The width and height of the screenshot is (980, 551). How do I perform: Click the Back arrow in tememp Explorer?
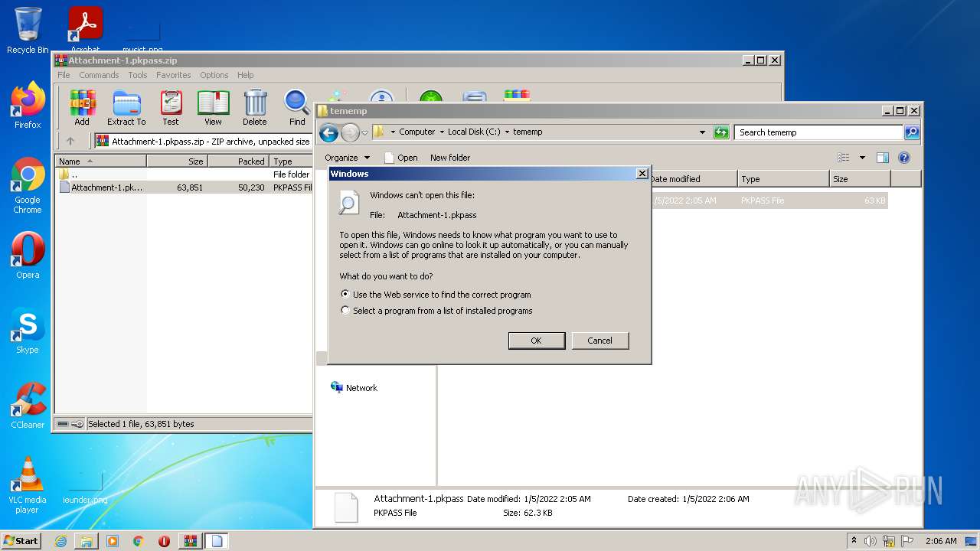click(328, 132)
